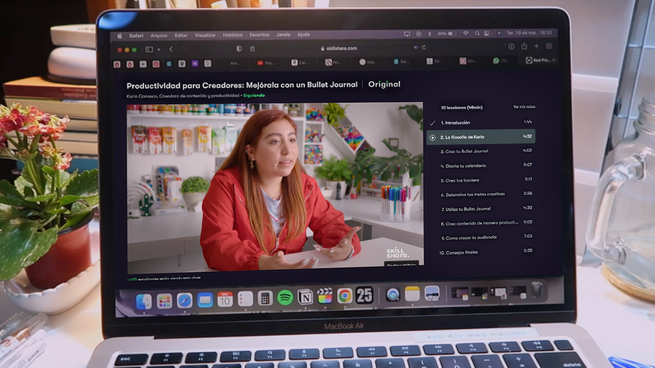Open Editar menu
The image size is (655, 368).
point(181,36)
